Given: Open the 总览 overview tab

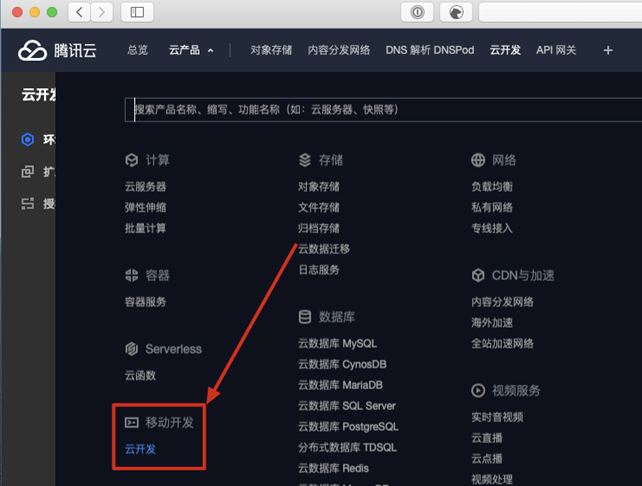Looking at the screenshot, I should tap(138, 50).
